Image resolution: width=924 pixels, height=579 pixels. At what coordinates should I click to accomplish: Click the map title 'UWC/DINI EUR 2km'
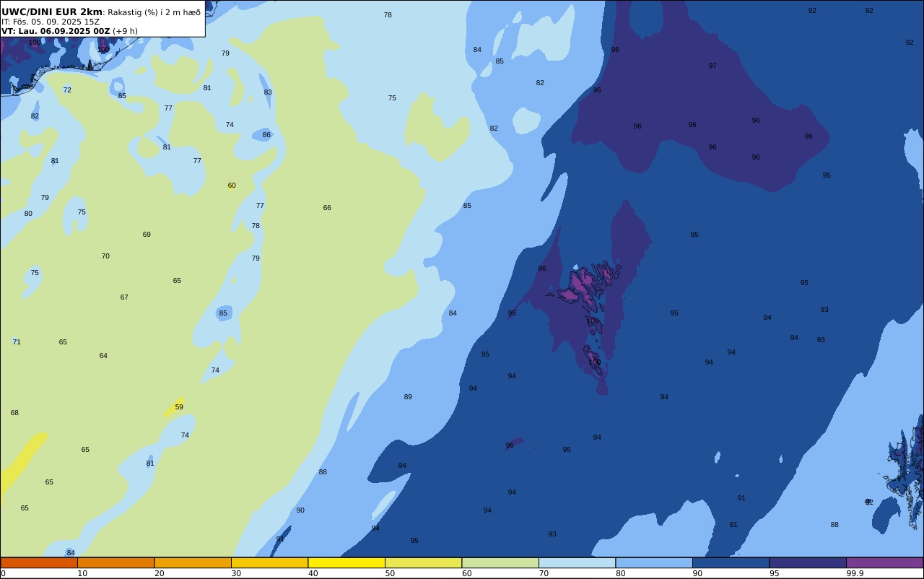point(52,12)
